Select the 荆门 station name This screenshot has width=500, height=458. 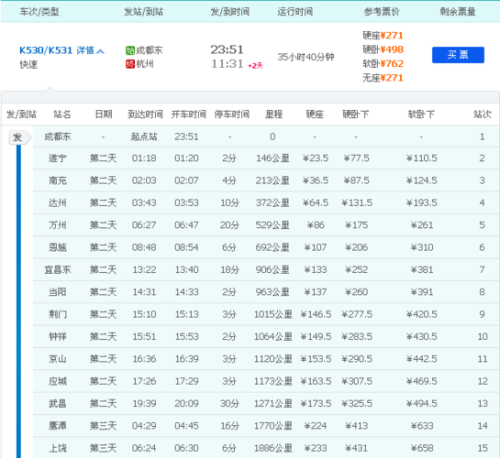click(58, 314)
